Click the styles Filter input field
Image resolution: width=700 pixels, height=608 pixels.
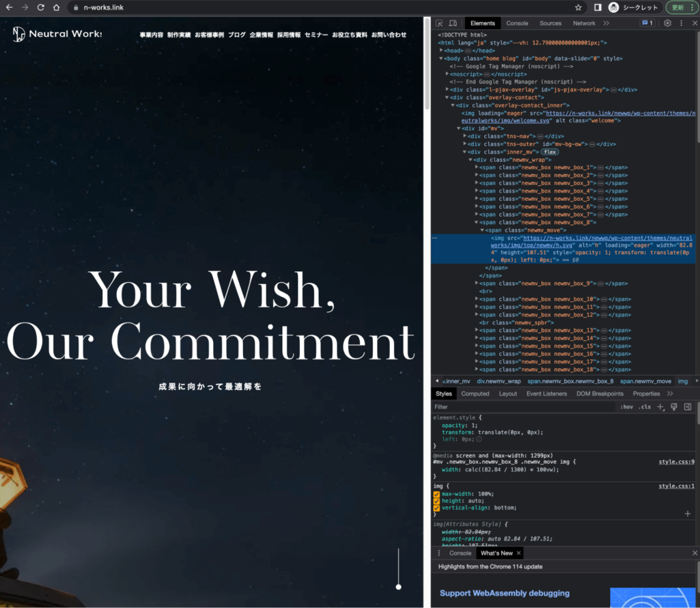coord(519,407)
